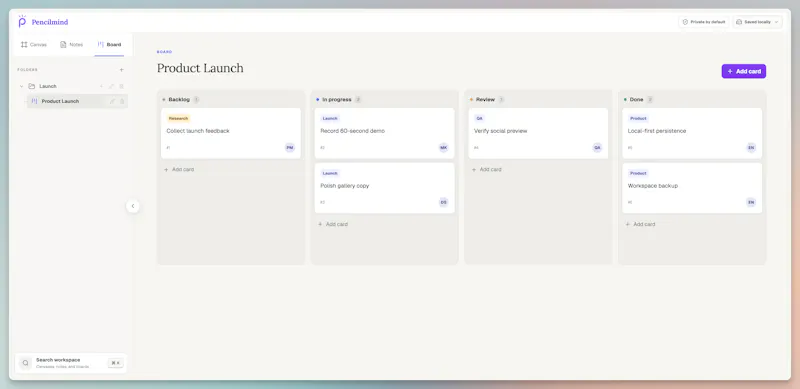Select the Board tab

coord(109,44)
